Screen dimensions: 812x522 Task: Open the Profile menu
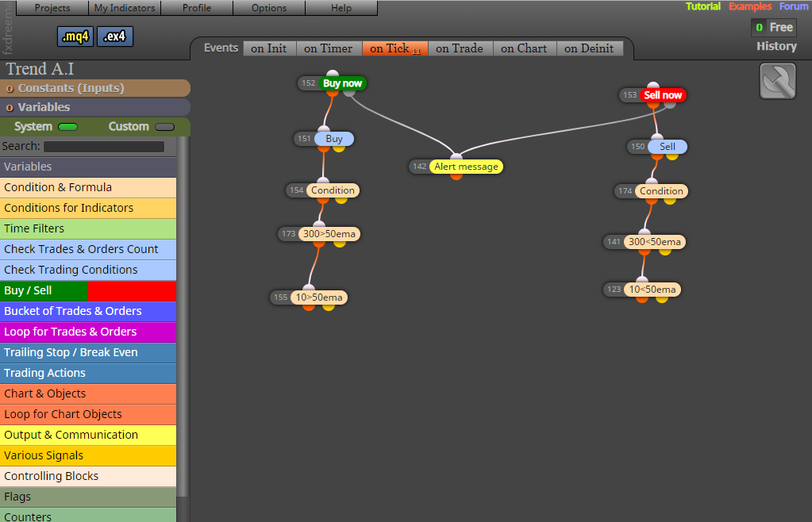pos(197,8)
